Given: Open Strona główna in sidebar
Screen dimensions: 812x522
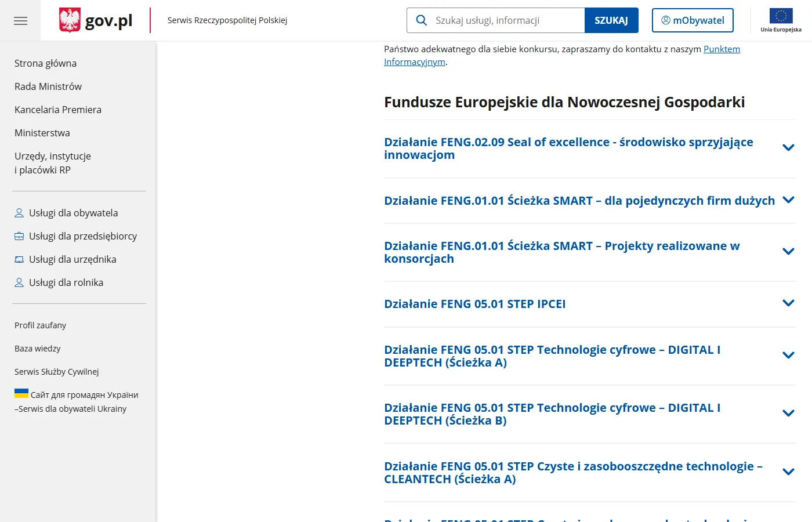Looking at the screenshot, I should [46, 63].
